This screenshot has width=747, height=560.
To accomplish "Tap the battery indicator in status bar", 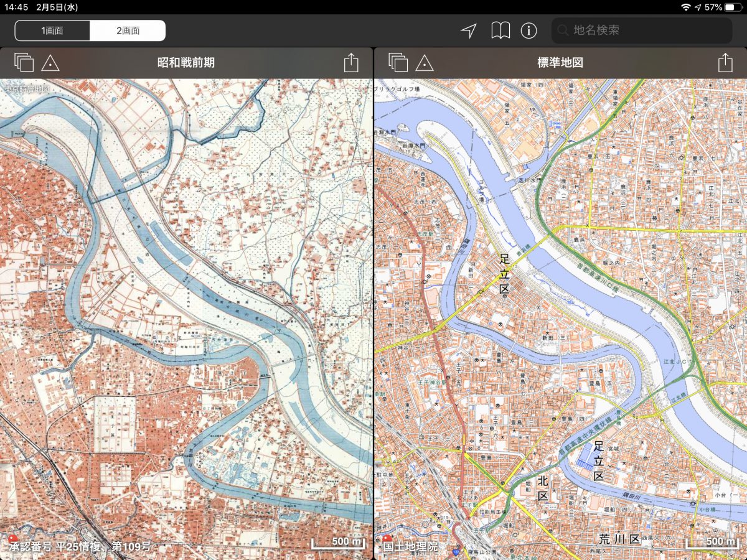I will (733, 7).
